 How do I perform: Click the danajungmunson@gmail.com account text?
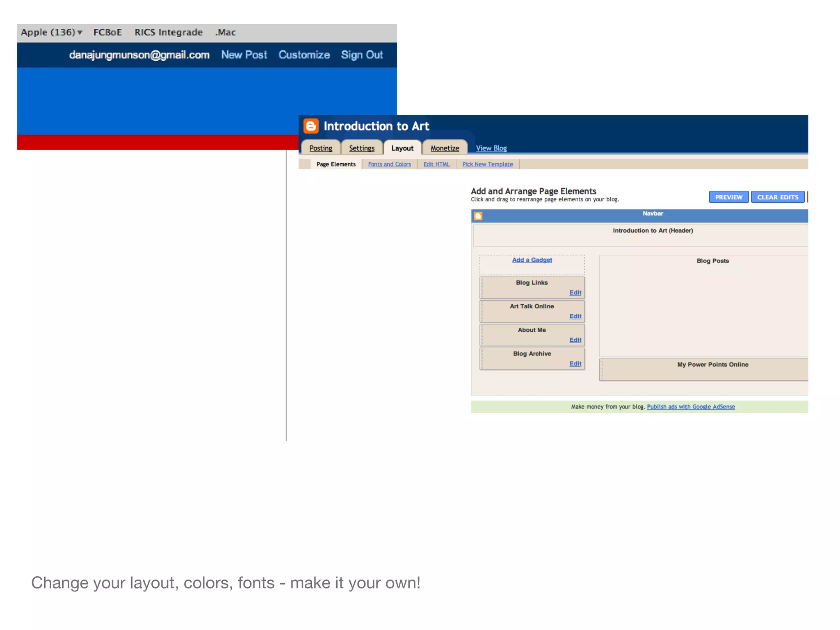coord(139,55)
